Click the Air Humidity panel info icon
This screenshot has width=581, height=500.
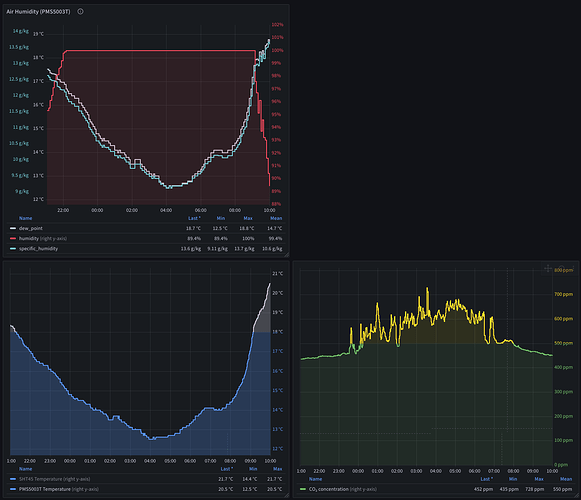pos(80,11)
